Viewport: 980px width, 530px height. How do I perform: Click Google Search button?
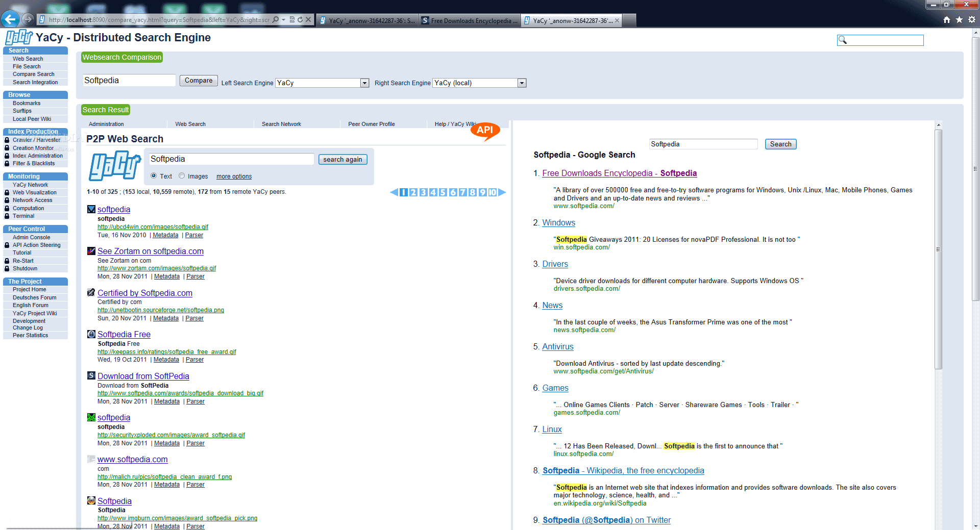[780, 144]
